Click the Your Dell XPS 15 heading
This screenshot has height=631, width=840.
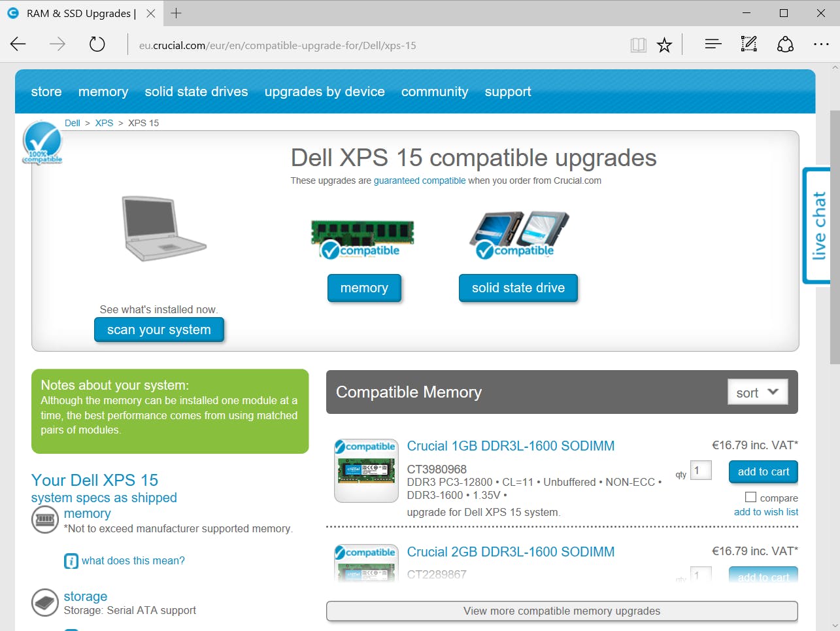[95, 480]
